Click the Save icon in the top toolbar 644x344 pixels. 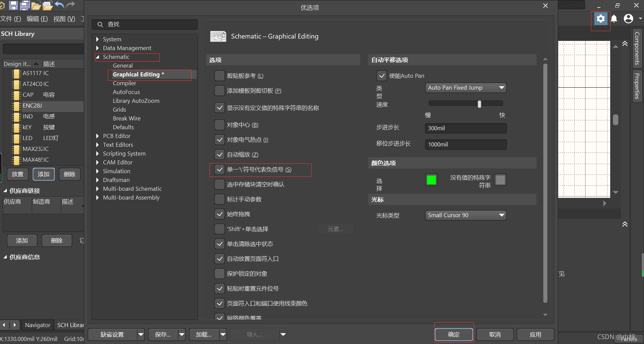click(13, 5)
